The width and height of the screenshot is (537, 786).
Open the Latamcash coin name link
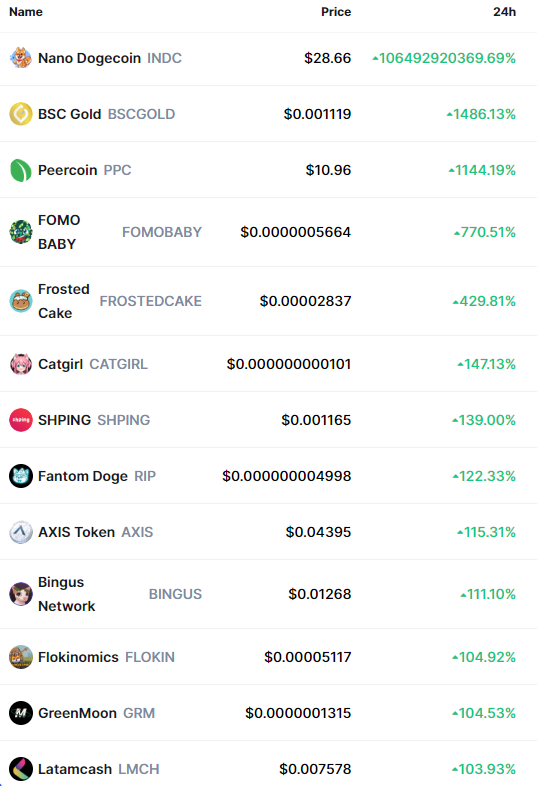click(x=75, y=769)
